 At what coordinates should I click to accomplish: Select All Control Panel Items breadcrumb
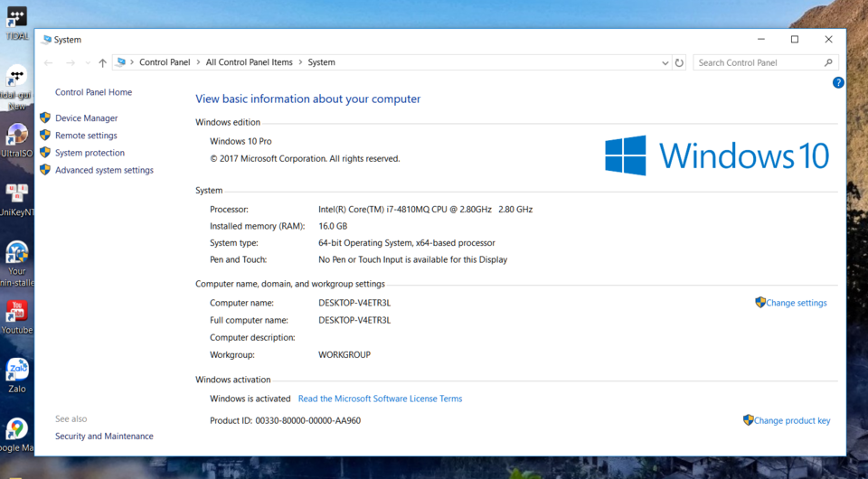(250, 62)
